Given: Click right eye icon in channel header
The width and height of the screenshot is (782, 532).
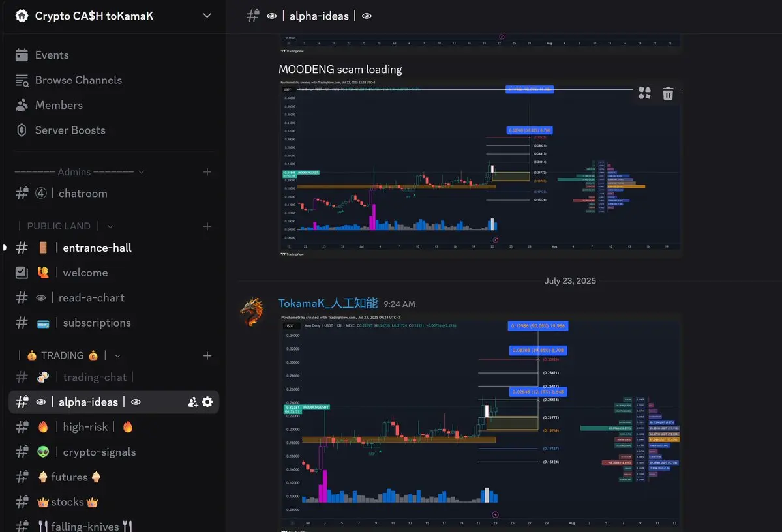Looking at the screenshot, I should (367, 16).
